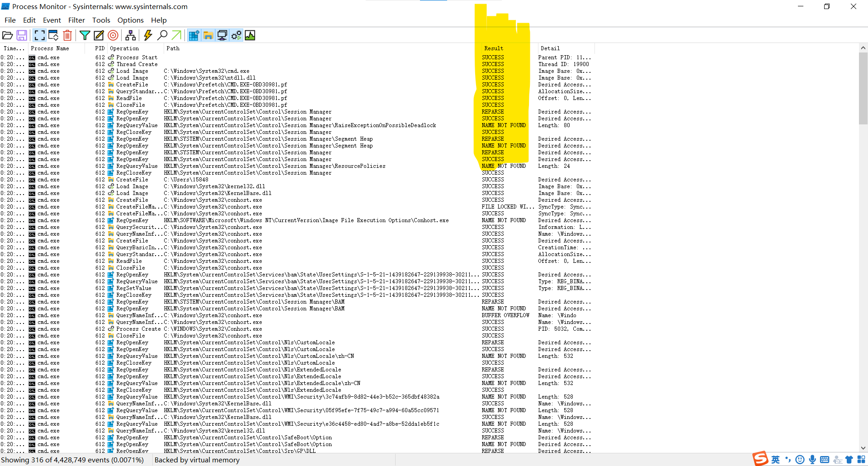Select the Jump To tool

click(177, 35)
